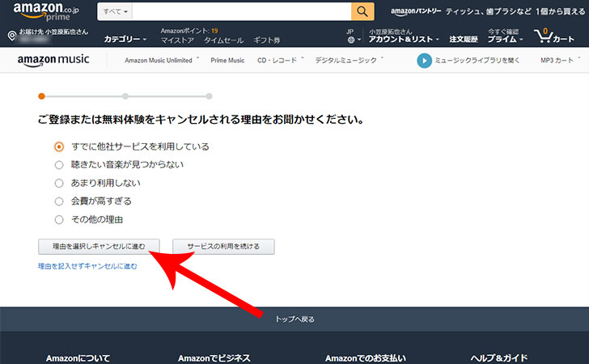Go to Prime Music tab
The width and height of the screenshot is (589, 364).
coord(227,60)
